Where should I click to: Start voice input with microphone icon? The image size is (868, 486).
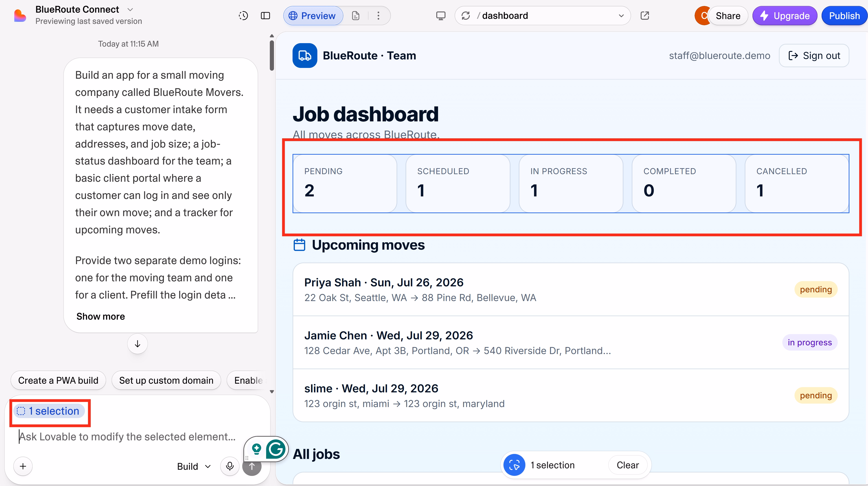230,466
